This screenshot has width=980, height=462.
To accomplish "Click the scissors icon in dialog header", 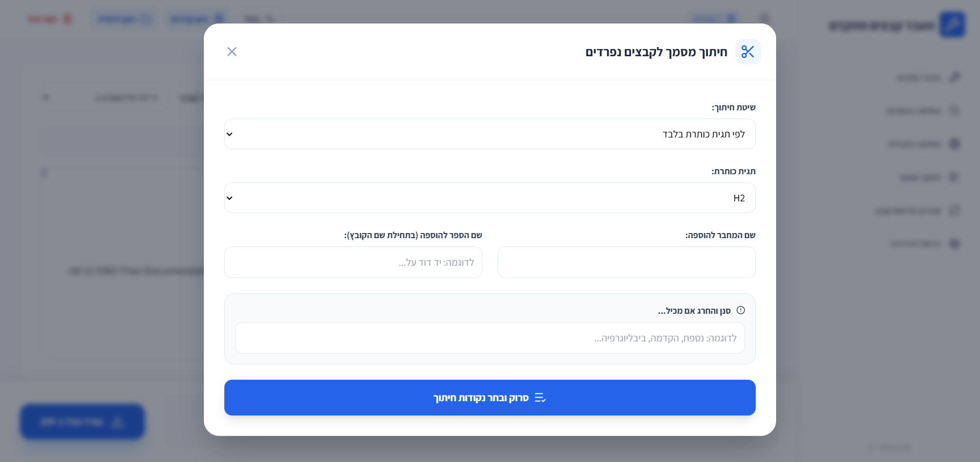I will (x=748, y=52).
